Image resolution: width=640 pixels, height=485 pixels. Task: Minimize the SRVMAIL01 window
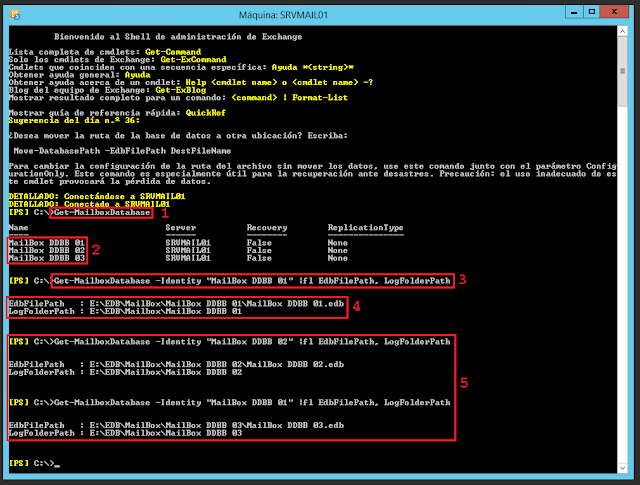click(574, 12)
